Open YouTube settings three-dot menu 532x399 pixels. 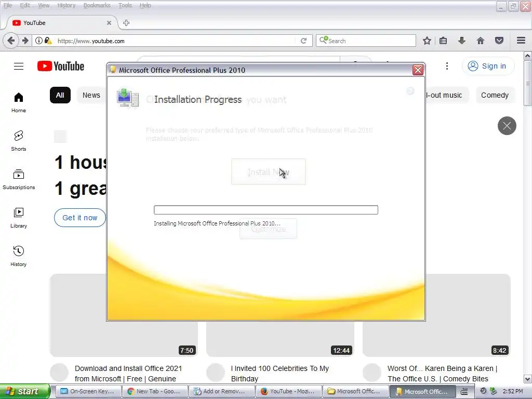pyautogui.click(x=447, y=66)
